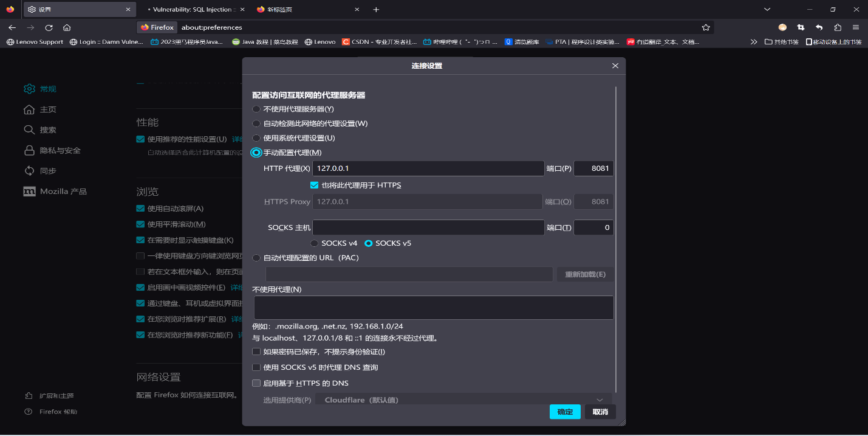Select 手动配置代理 radio option

[256, 153]
